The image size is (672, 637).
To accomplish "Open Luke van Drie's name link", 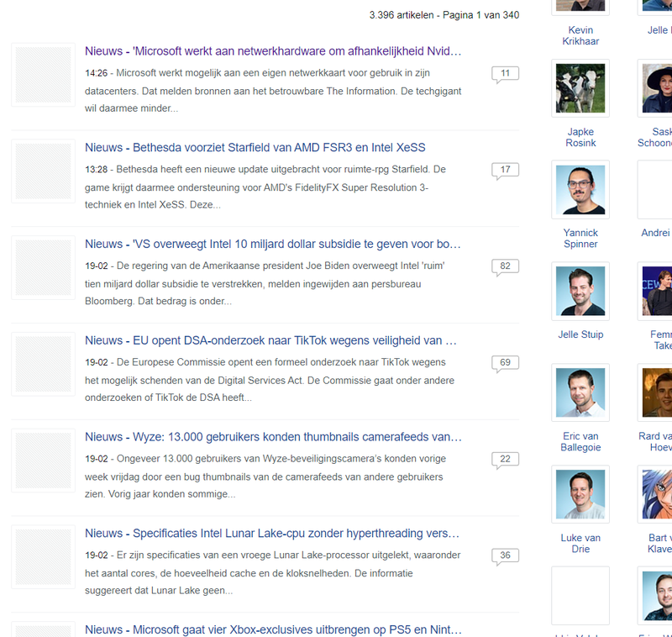I will tap(580, 543).
